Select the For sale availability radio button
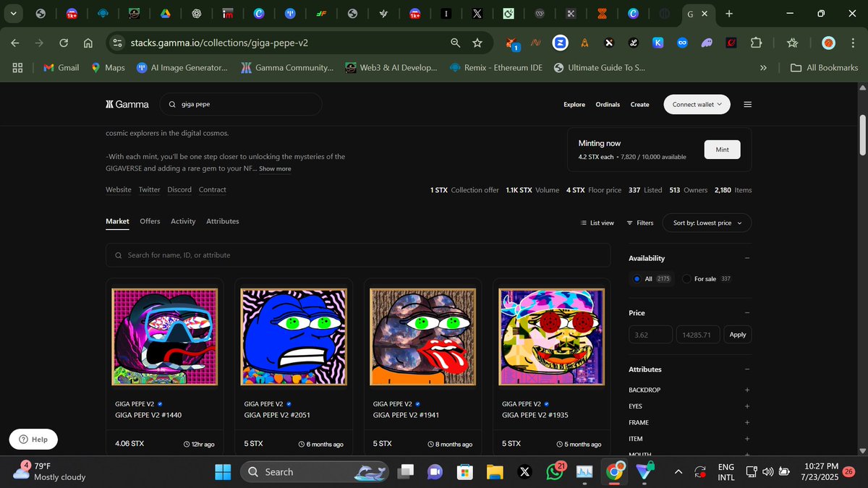This screenshot has height=488, width=868. coord(686,278)
